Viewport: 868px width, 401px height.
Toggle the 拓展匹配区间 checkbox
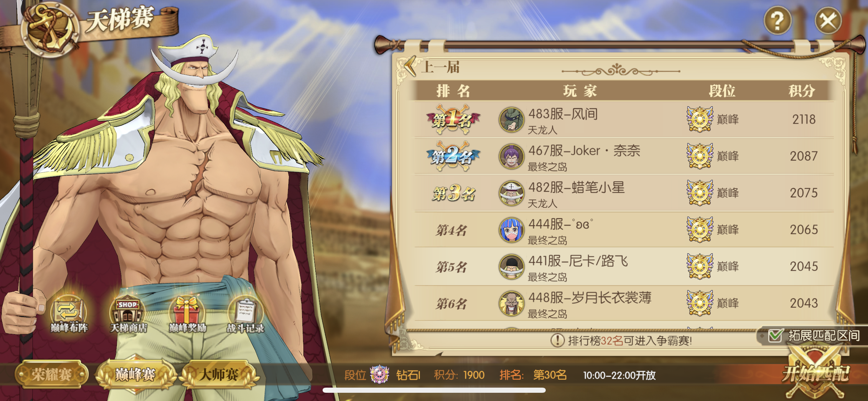pyautogui.click(x=775, y=336)
